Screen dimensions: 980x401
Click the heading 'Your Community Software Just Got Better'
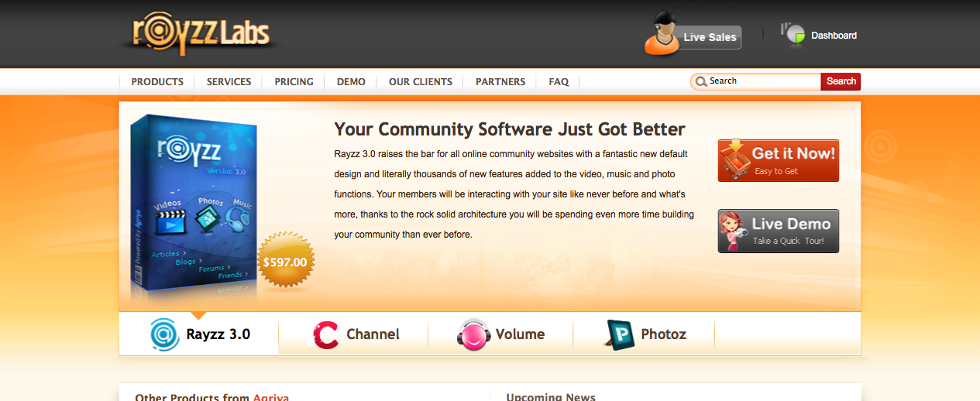[510, 129]
